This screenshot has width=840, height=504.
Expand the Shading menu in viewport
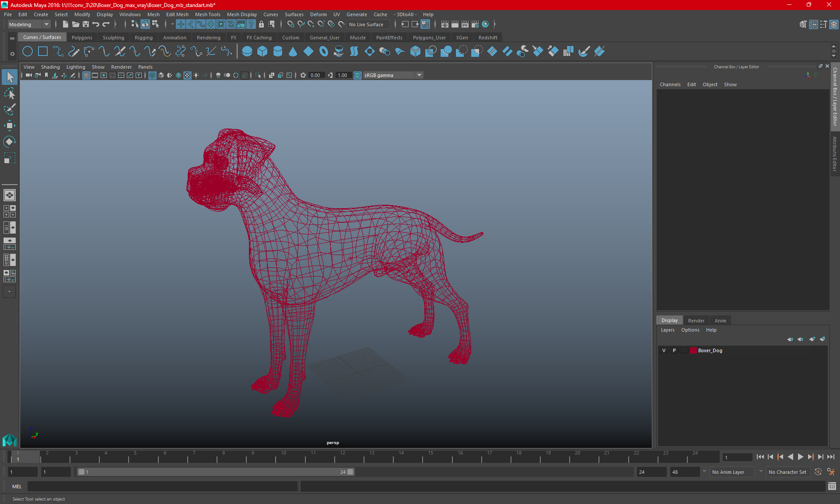[50, 66]
